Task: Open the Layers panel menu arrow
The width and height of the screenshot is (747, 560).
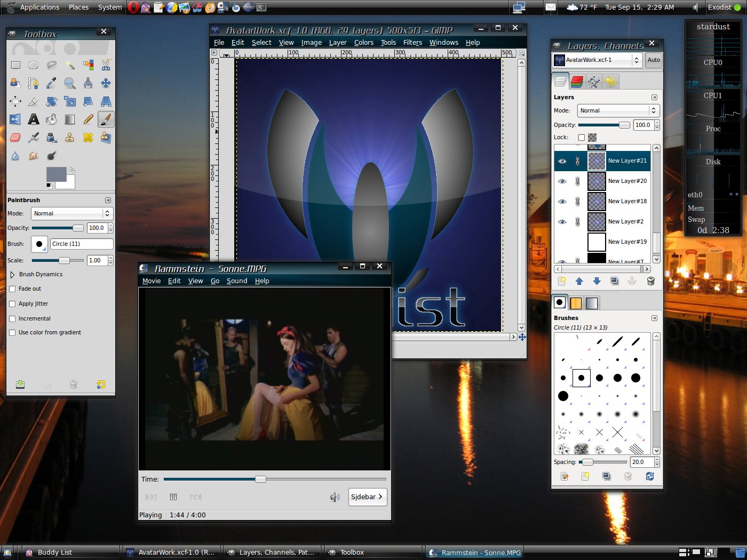Action: pyautogui.click(x=654, y=98)
